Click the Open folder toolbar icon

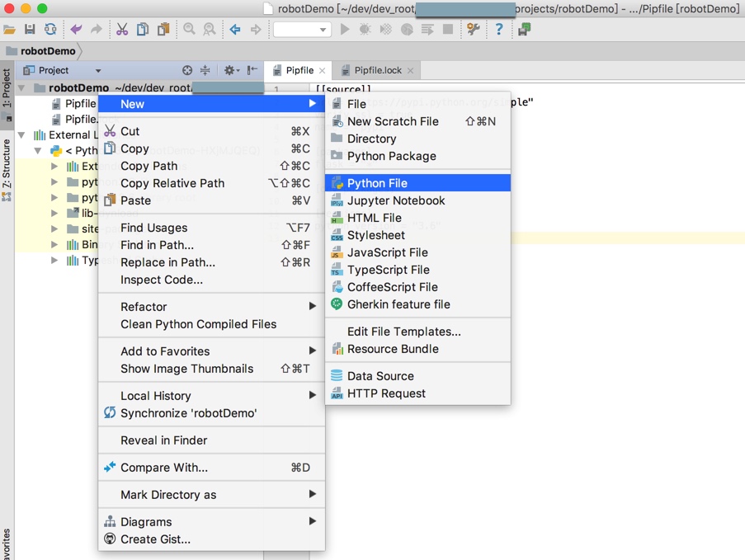click(x=9, y=30)
